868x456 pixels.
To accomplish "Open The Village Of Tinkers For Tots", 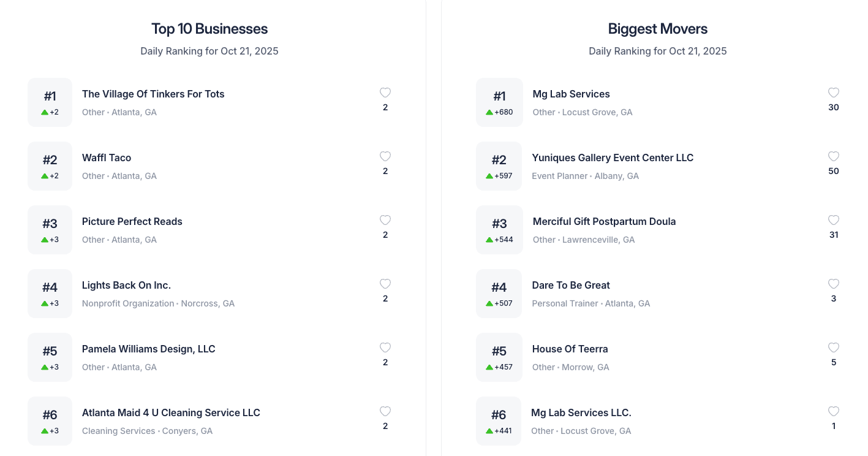I will click(153, 94).
